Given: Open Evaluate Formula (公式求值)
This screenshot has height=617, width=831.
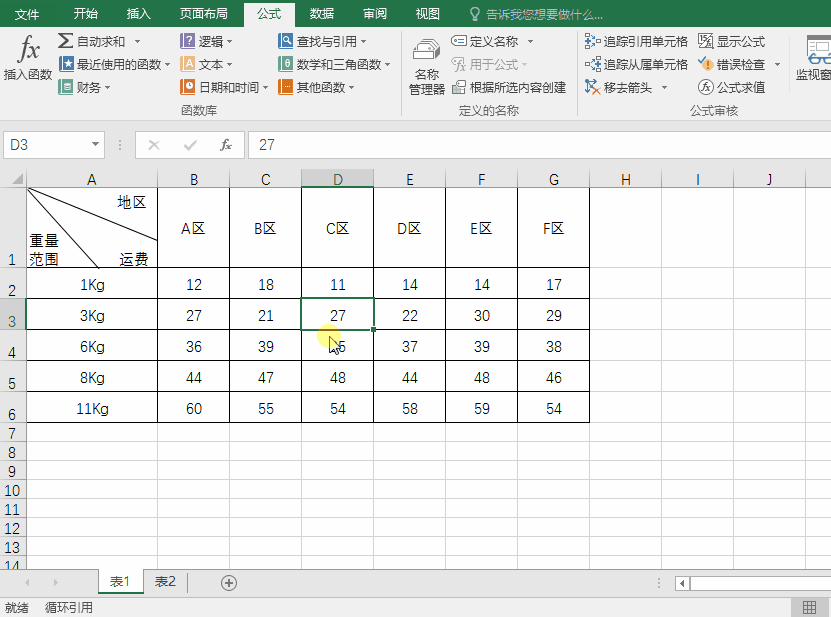Looking at the screenshot, I should [731, 87].
